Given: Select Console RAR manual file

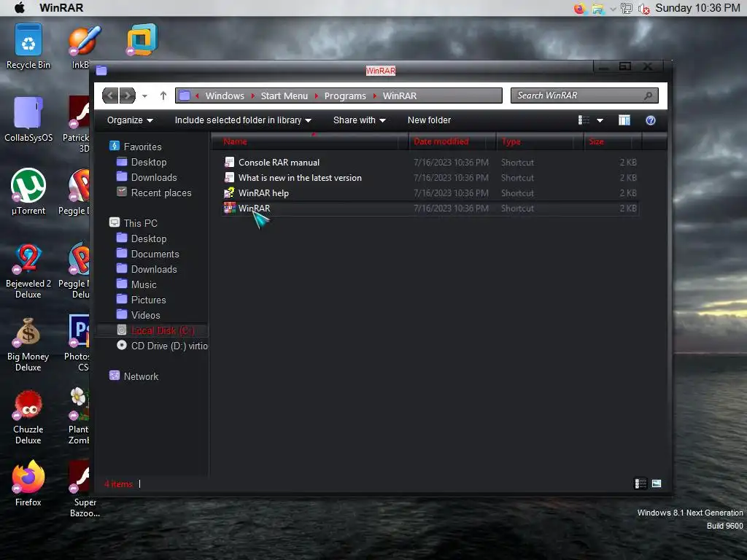Looking at the screenshot, I should [x=279, y=163].
